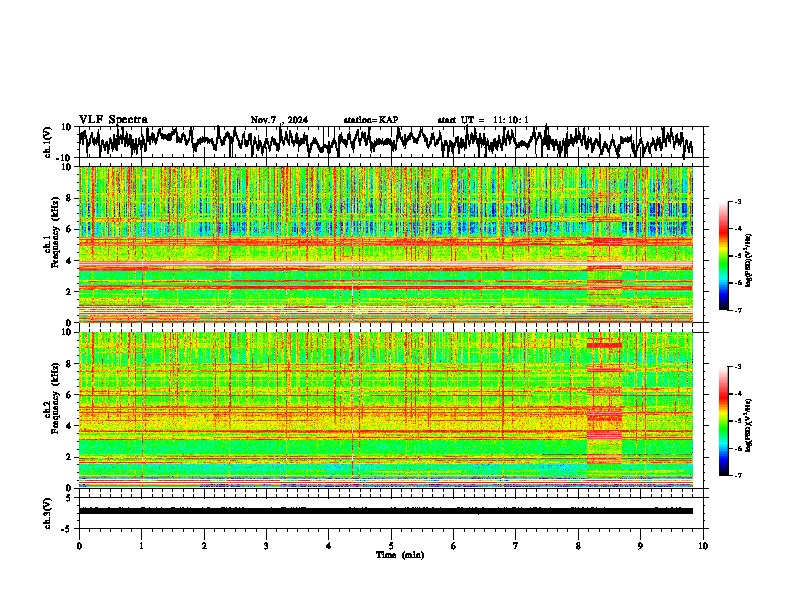Click time-axis tick label "5"
Viewport: 792px width, 612px height.
391,546
